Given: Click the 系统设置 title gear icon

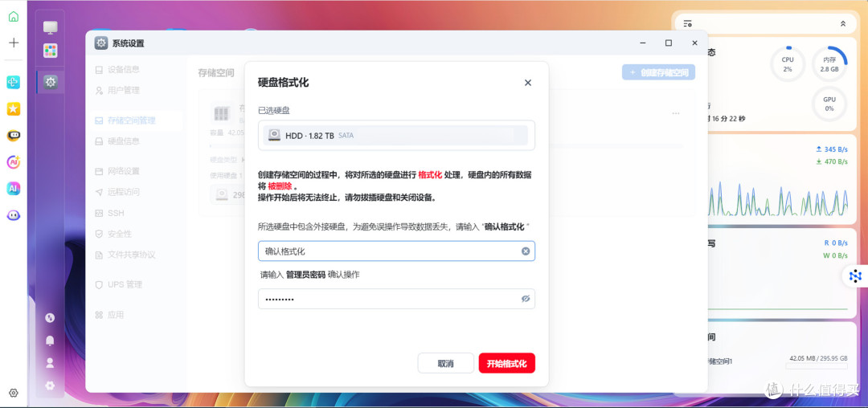Looking at the screenshot, I should pyautogui.click(x=100, y=43).
